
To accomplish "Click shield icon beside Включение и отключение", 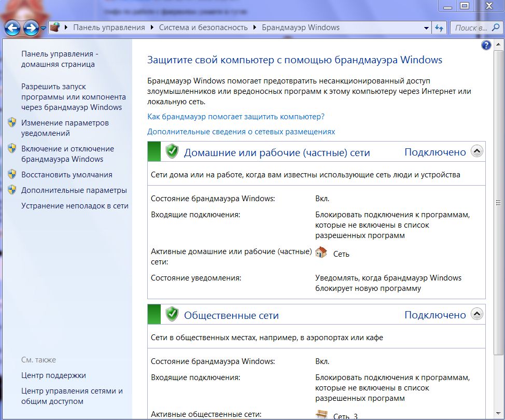I will point(12,148).
